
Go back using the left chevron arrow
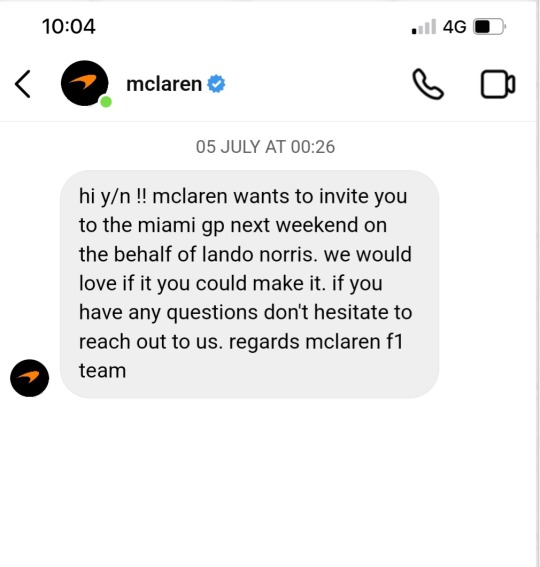point(22,84)
